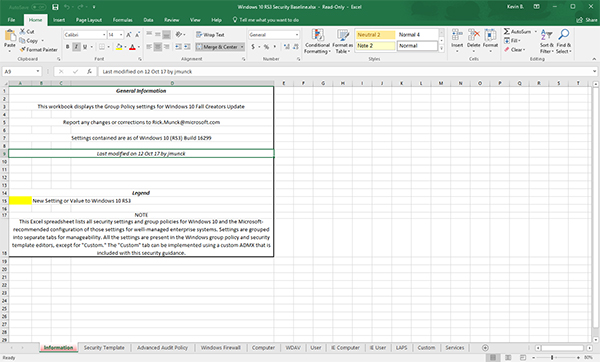
Task: Align text to the right
Action: (x=166, y=47)
